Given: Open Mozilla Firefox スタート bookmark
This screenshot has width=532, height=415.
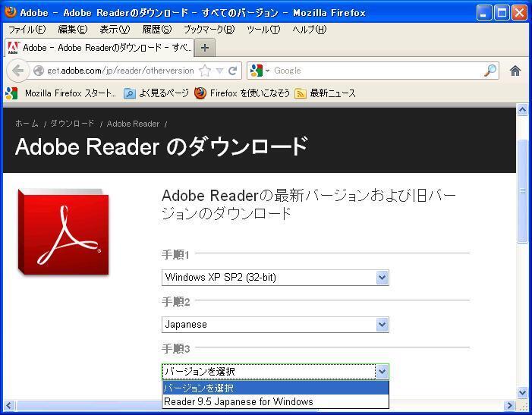Looking at the screenshot, I should pos(61,93).
